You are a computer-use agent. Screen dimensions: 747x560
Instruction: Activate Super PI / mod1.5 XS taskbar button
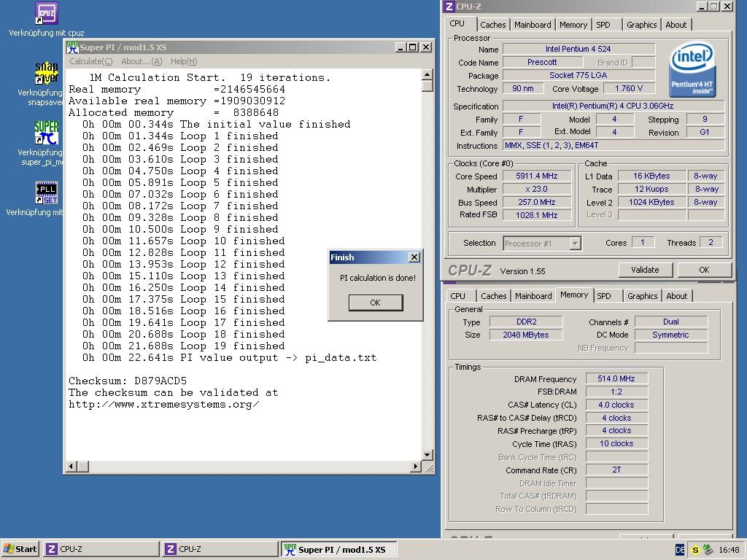point(339,549)
